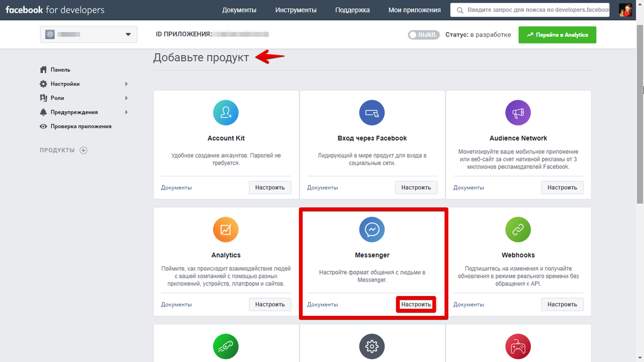Image resolution: width=644 pixels, height=362 pixels.
Task: Click the dark gear product icon
Action: click(372, 346)
